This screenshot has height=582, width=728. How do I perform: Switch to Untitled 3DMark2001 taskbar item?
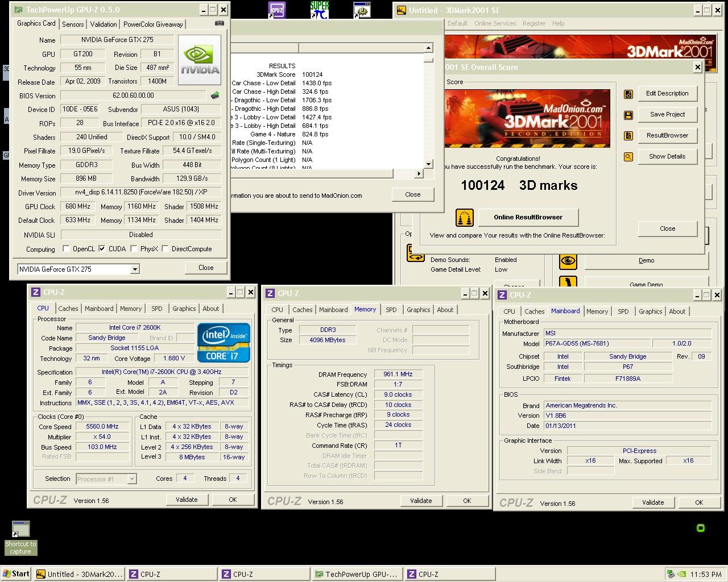(x=78, y=574)
